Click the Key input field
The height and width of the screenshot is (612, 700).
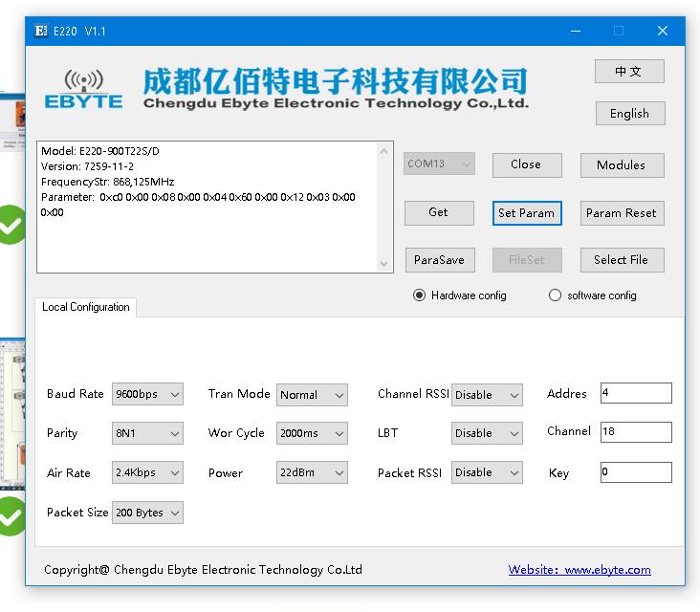coord(636,471)
